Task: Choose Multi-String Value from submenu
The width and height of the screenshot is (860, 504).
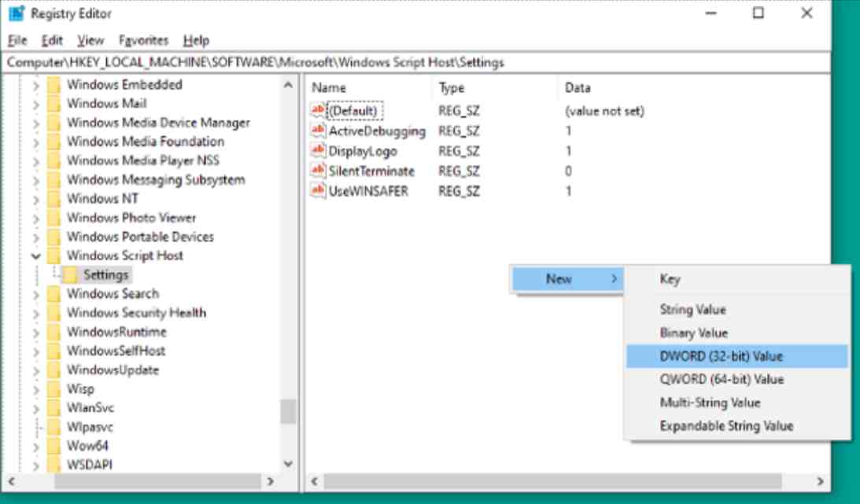Action: click(x=737, y=403)
